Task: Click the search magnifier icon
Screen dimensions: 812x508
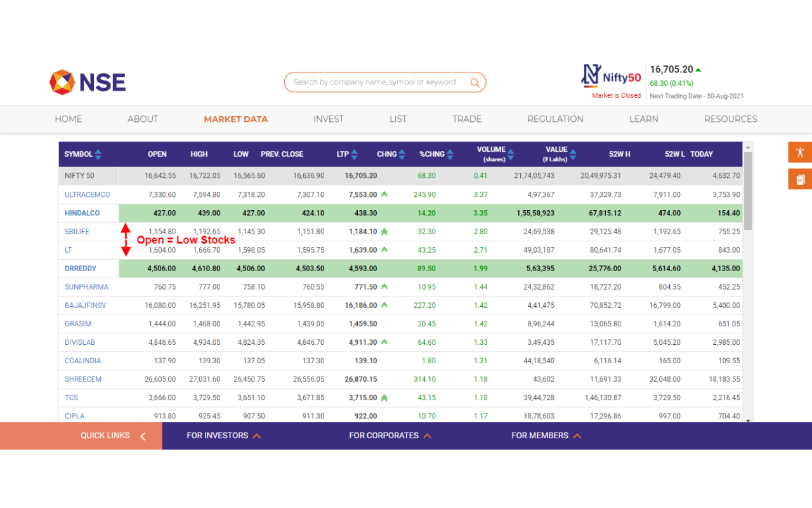Action: (x=475, y=82)
